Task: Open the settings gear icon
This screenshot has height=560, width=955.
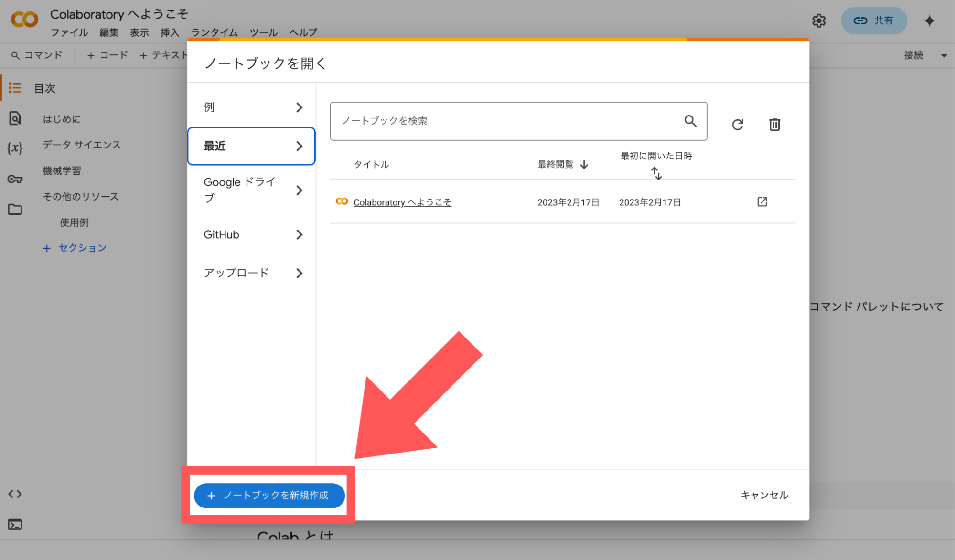Action: coord(819,21)
